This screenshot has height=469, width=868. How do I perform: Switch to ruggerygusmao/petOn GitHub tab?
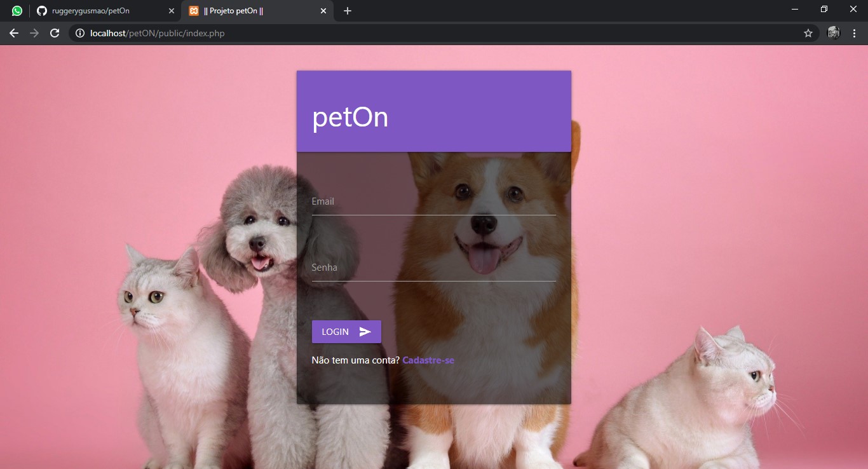coord(105,11)
